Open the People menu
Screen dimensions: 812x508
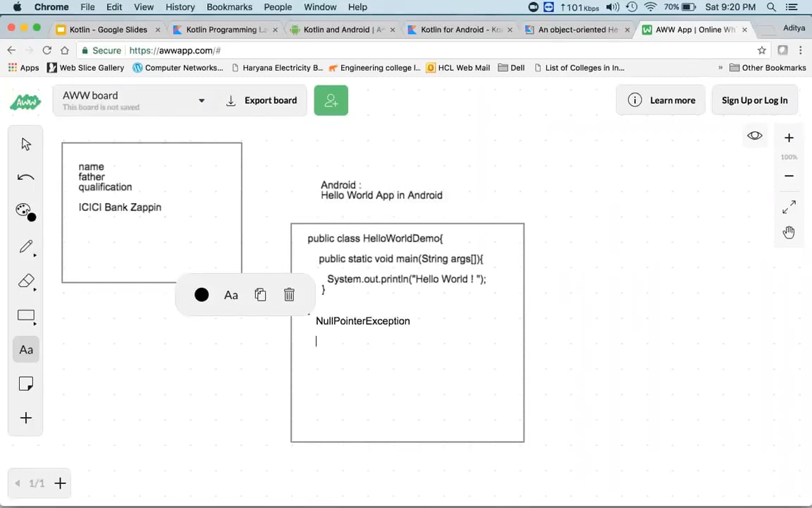pyautogui.click(x=278, y=7)
